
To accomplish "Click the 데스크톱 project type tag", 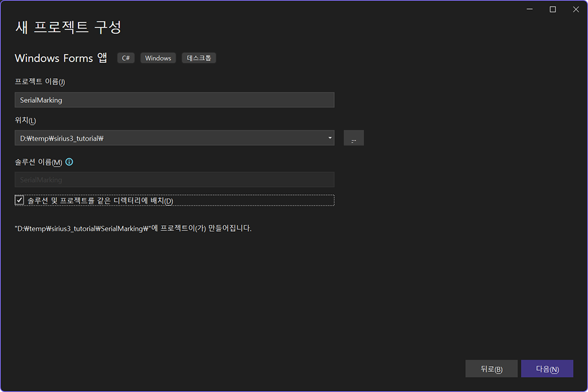I will tap(199, 58).
